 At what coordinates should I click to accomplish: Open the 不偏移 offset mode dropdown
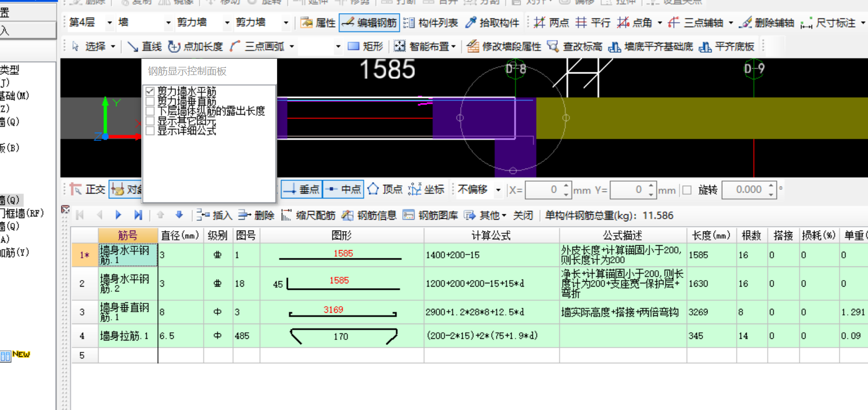tap(498, 190)
